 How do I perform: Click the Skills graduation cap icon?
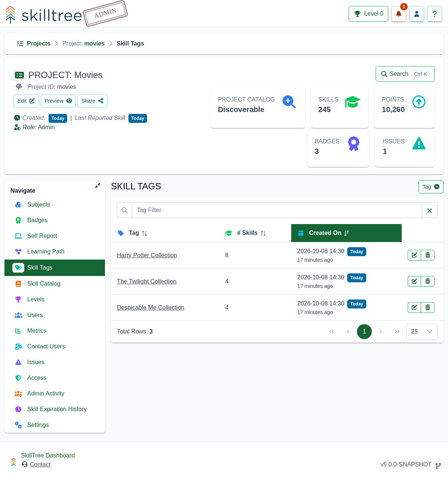point(352,102)
